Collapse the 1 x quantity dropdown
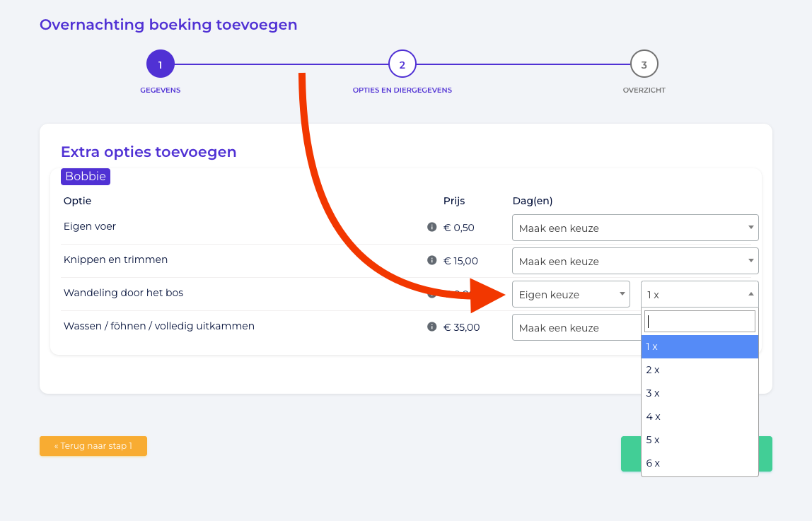The width and height of the screenshot is (812, 521). (700, 294)
